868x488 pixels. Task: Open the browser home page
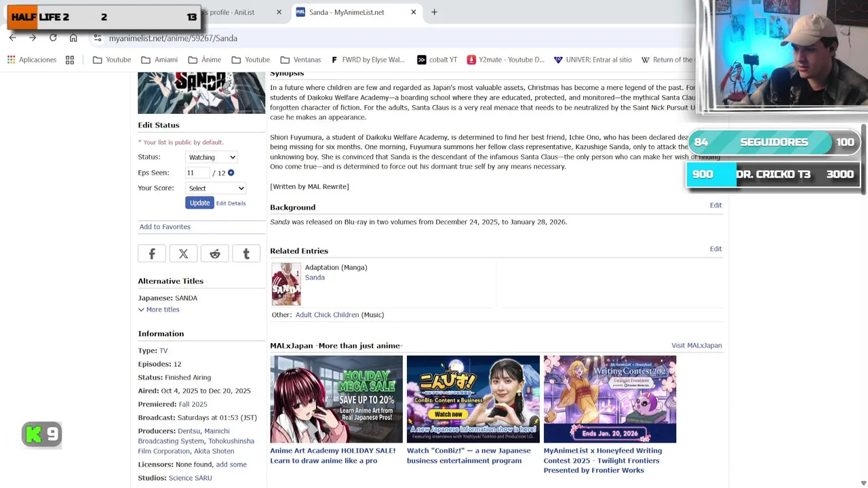(x=73, y=38)
